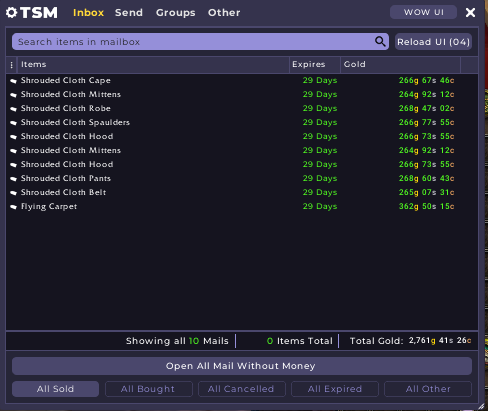Click the 0 Items Total text
488x411 pixels.
click(300, 341)
